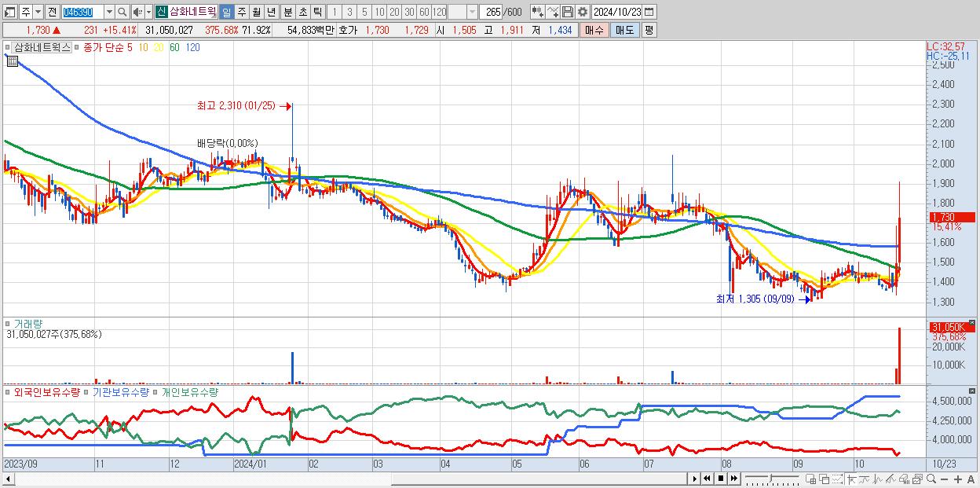The width and height of the screenshot is (980, 488).
Task: Click the date field 2024/10/23
Action: click(x=618, y=12)
